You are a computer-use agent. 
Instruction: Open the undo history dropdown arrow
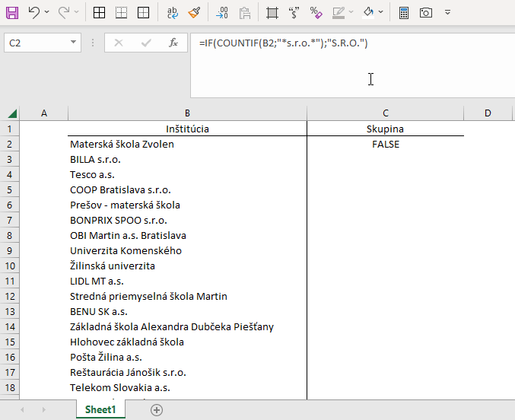pos(46,12)
